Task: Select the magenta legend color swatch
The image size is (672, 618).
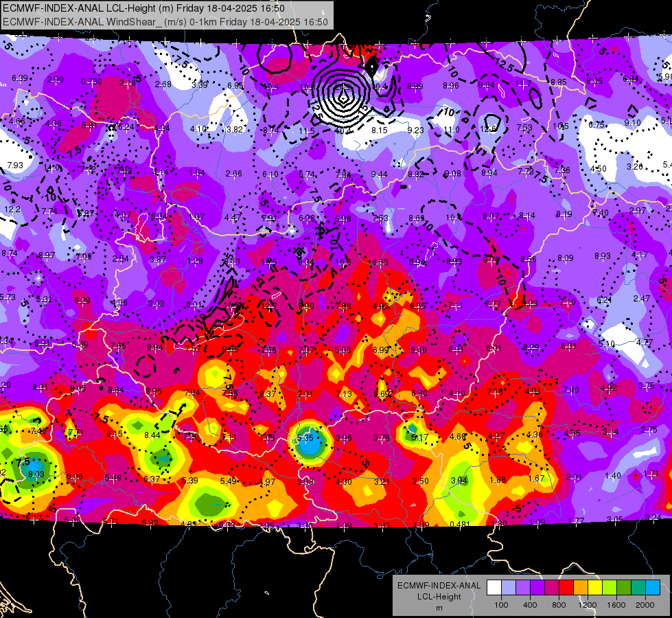Action: pyautogui.click(x=552, y=588)
